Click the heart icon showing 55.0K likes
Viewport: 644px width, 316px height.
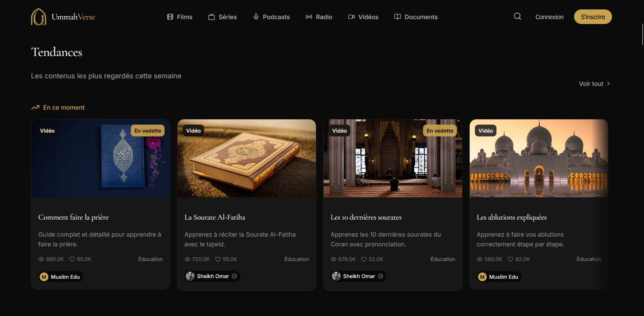[x=218, y=259]
